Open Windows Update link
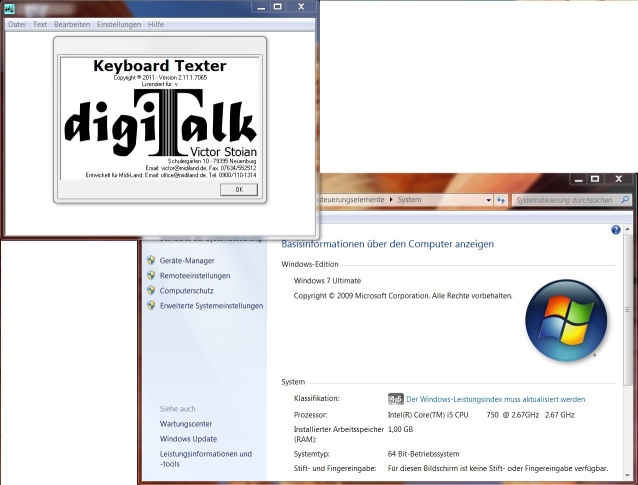The height and width of the screenshot is (485, 638). pos(188,439)
